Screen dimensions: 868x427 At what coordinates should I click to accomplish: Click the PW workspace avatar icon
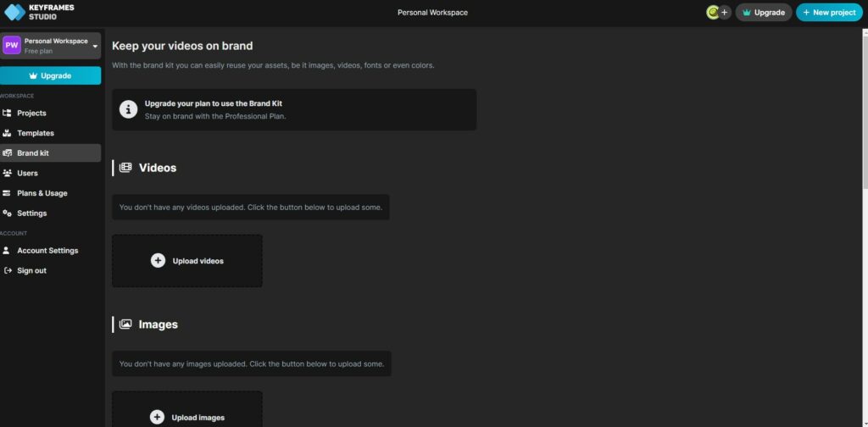(x=12, y=46)
